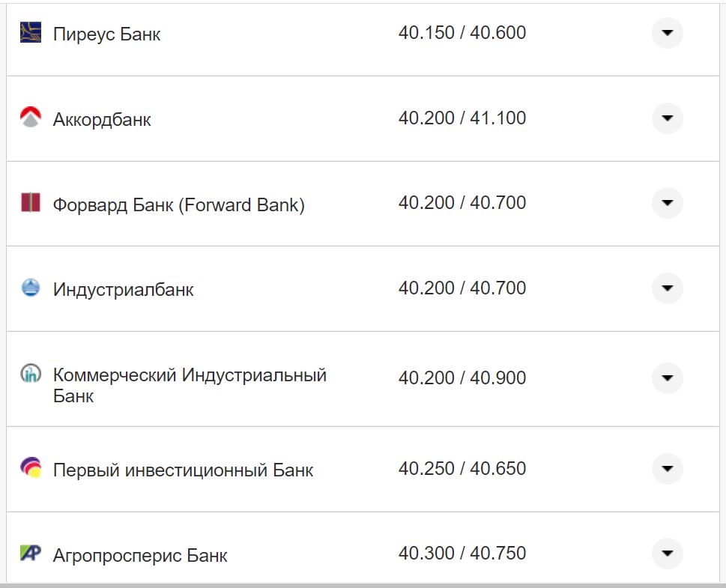This screenshot has width=726, height=588.
Task: Expand the Форвард Банк rate details
Action: [x=666, y=202]
